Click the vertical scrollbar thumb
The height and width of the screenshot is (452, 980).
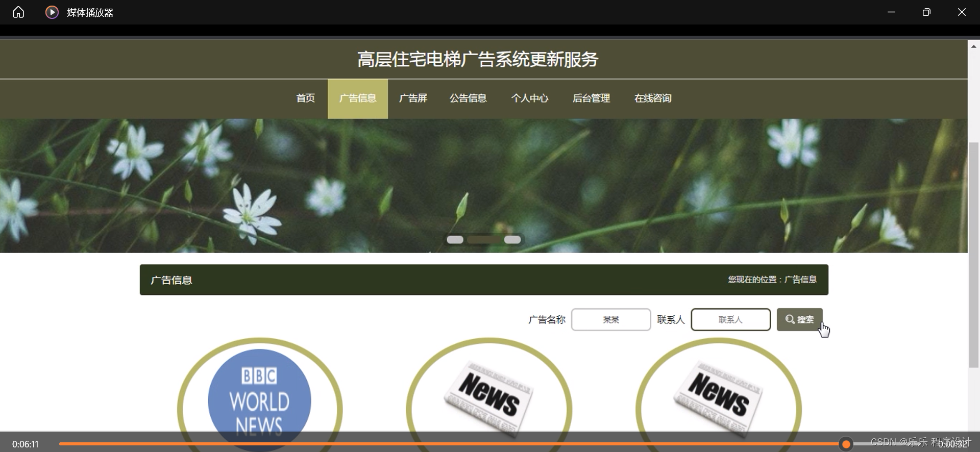coord(974,255)
